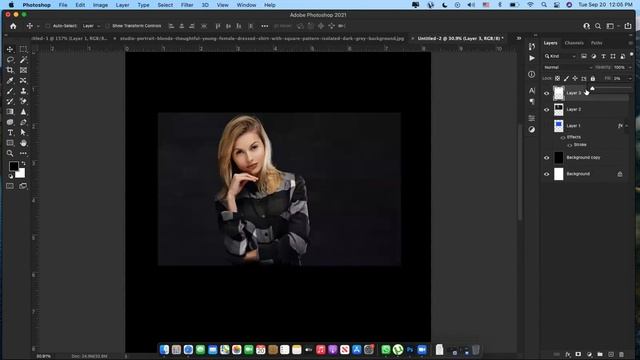Click the foreground color swatch
The width and height of the screenshot is (640, 360).
coord(13,165)
